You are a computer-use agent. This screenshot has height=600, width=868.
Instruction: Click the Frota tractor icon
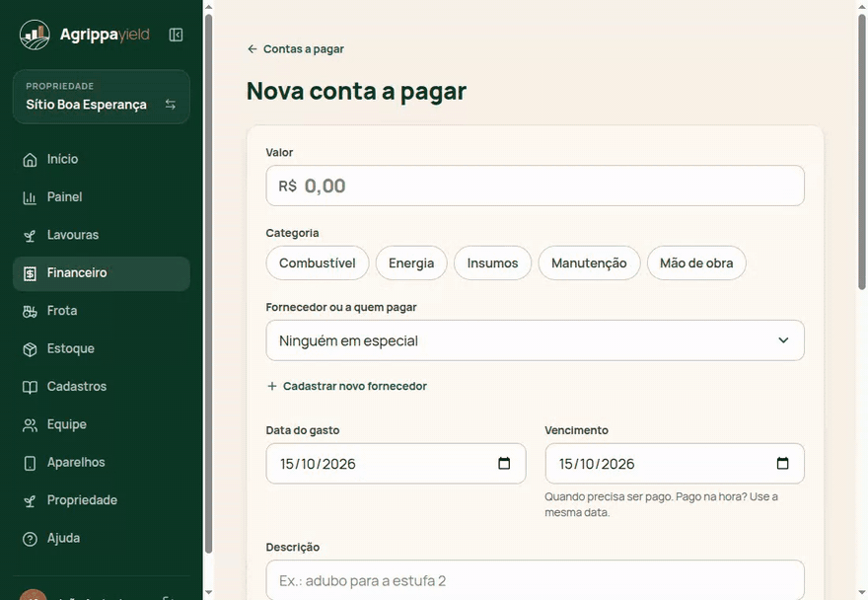pos(30,312)
